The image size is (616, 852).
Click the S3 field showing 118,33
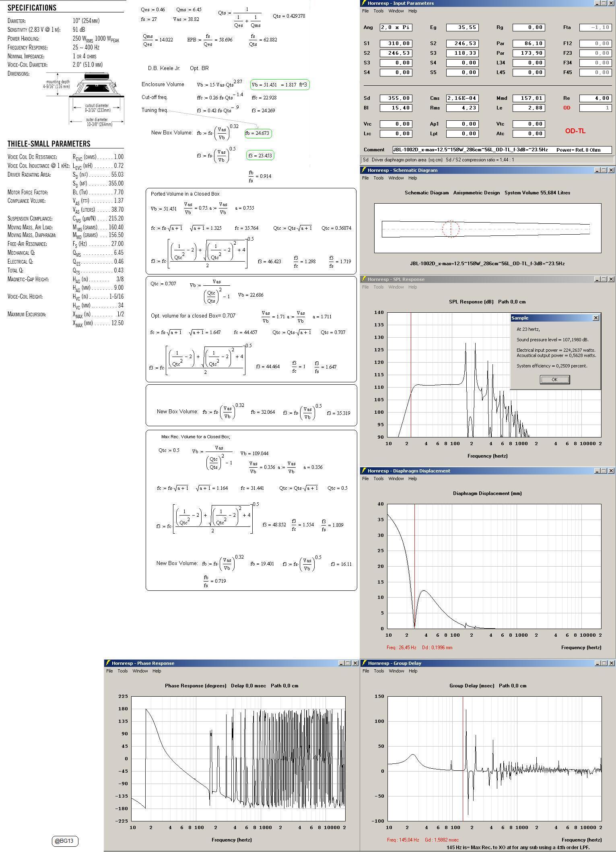pyautogui.click(x=462, y=53)
